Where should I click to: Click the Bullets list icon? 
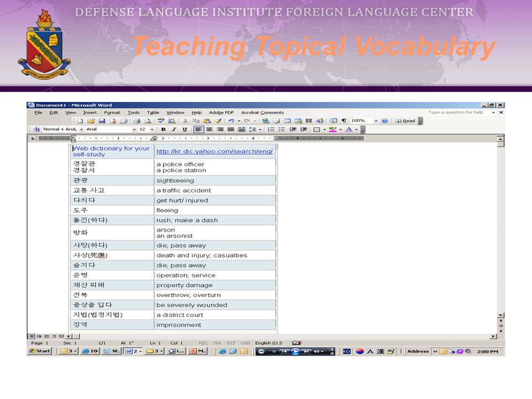(282, 129)
